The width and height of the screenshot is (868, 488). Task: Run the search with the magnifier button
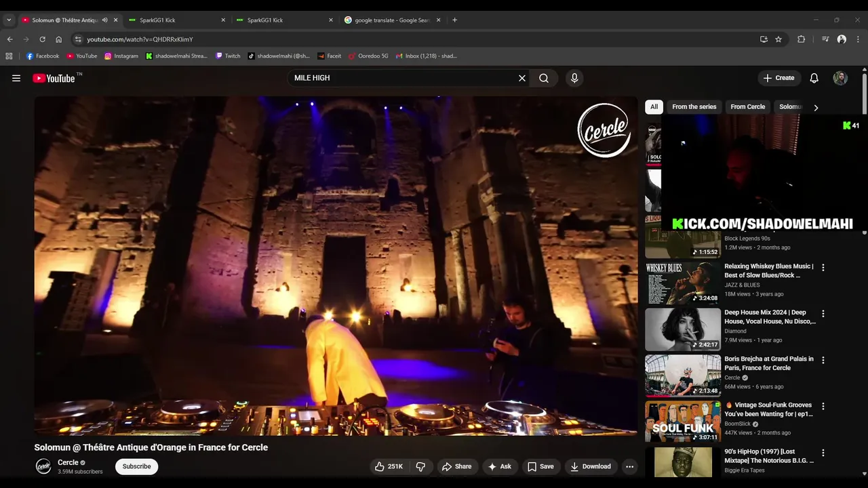click(x=544, y=78)
